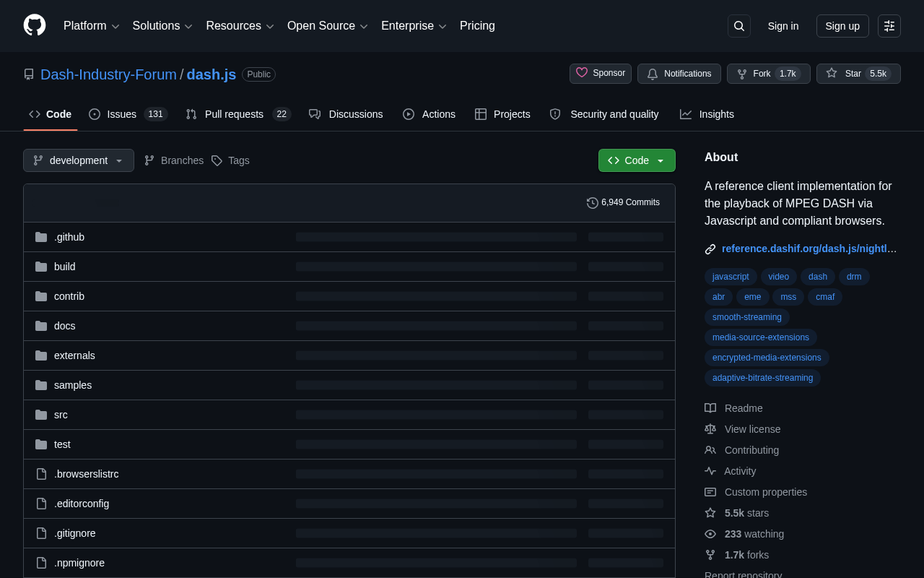Open the appearance settings sliders icon

889,26
